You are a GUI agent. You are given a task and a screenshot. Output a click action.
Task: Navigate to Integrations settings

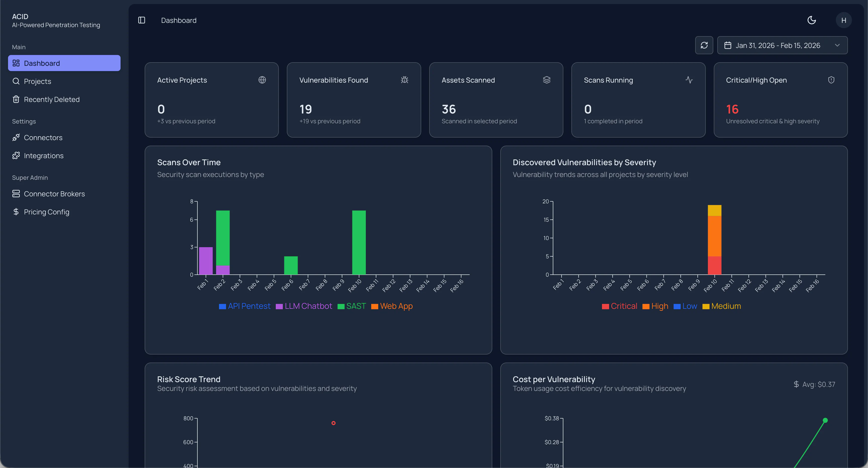tap(64, 156)
